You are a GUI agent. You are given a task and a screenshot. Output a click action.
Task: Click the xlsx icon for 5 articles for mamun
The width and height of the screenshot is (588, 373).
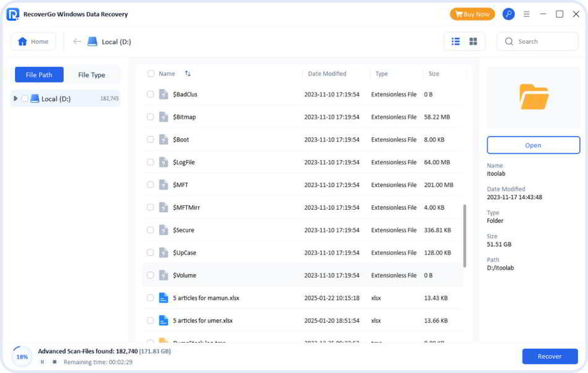click(163, 298)
